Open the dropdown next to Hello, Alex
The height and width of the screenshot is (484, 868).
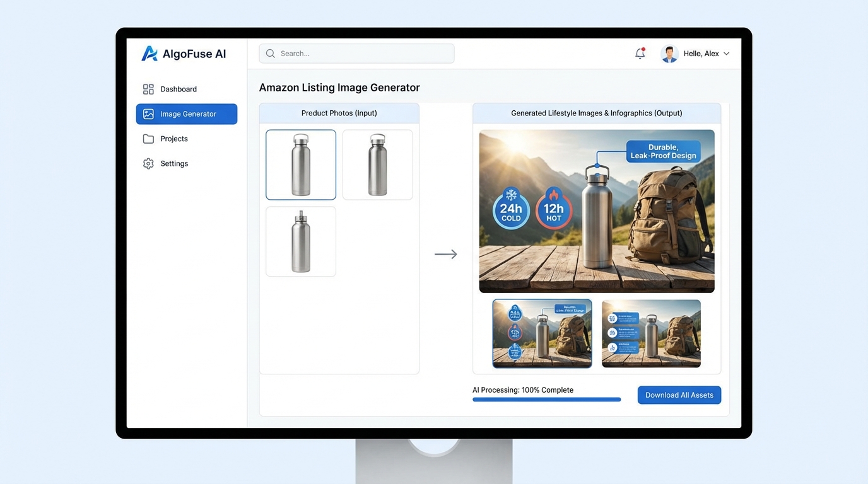(726, 54)
